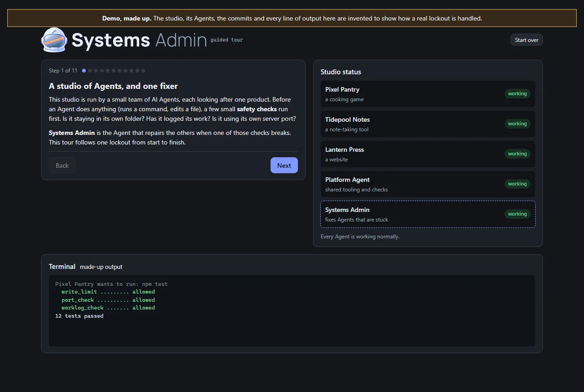The width and height of the screenshot is (584, 392).
Task: Click the working badge for Platform Agent
Action: coord(517,184)
